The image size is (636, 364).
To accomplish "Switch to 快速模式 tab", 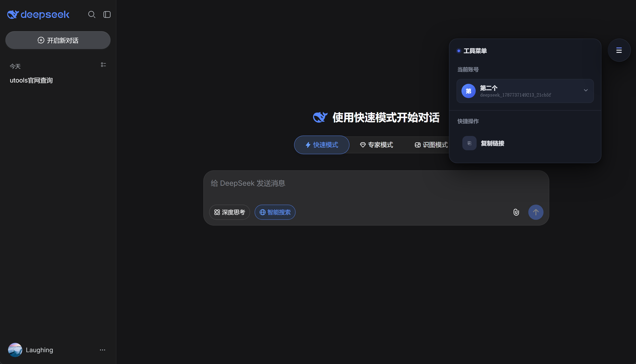I will (x=322, y=145).
